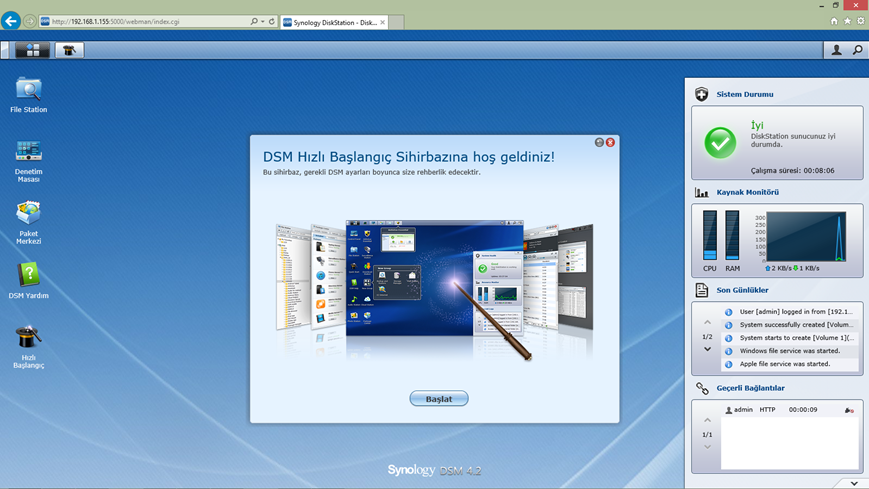Go to next page of current connections
This screenshot has height=489, width=869.
coord(707,447)
